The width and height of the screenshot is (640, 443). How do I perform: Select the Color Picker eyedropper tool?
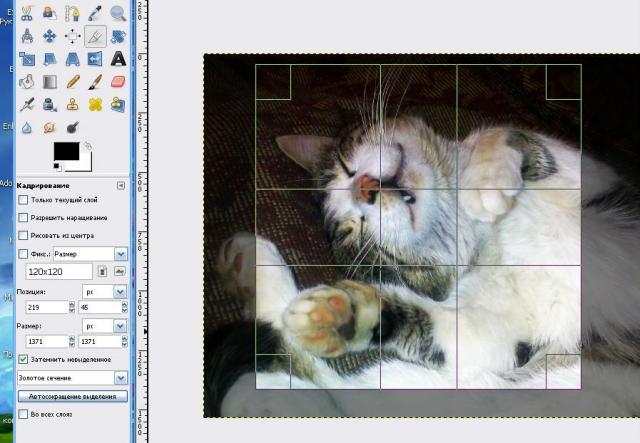click(95, 14)
